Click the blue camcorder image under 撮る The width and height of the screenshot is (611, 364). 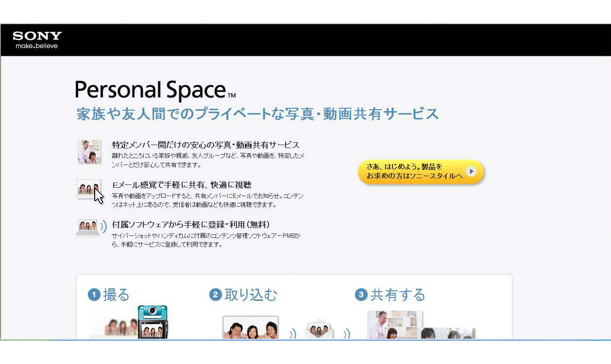(153, 322)
